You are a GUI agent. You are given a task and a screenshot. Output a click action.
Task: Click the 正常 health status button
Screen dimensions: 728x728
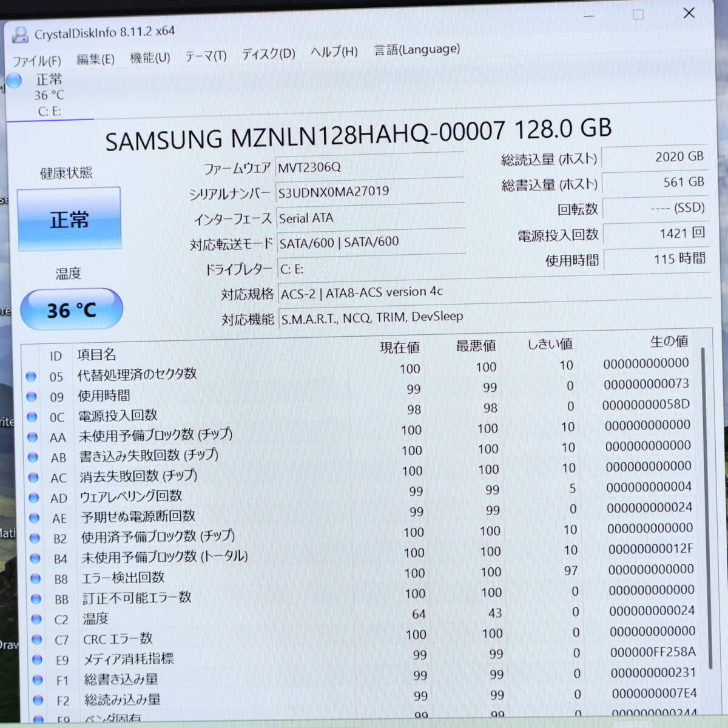pyautogui.click(x=69, y=219)
